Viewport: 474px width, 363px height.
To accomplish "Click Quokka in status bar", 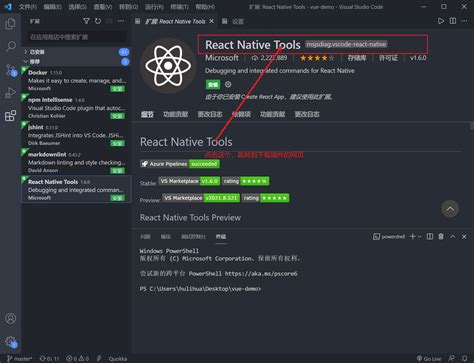I will tap(118, 359).
